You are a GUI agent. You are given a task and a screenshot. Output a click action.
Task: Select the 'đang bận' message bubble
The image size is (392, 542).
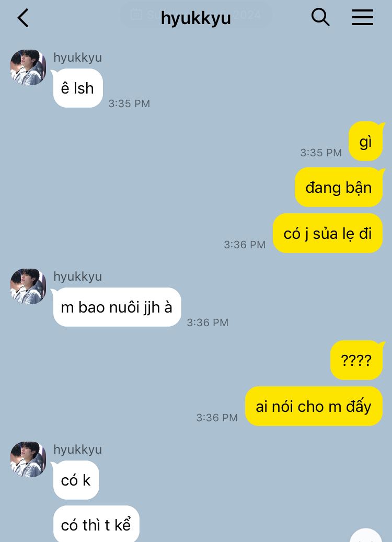pyautogui.click(x=339, y=187)
